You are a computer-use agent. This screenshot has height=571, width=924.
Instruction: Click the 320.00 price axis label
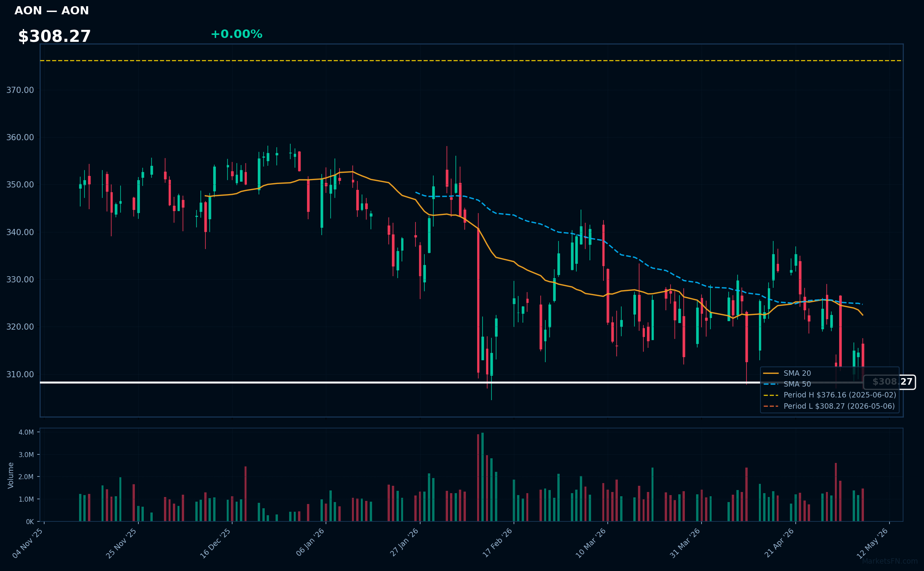20,327
